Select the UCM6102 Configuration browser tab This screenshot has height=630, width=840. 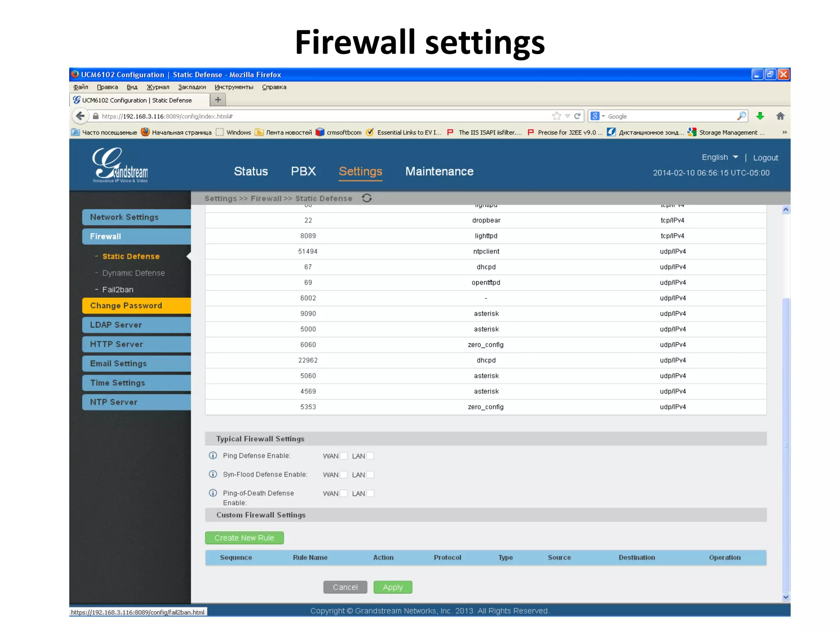139,100
